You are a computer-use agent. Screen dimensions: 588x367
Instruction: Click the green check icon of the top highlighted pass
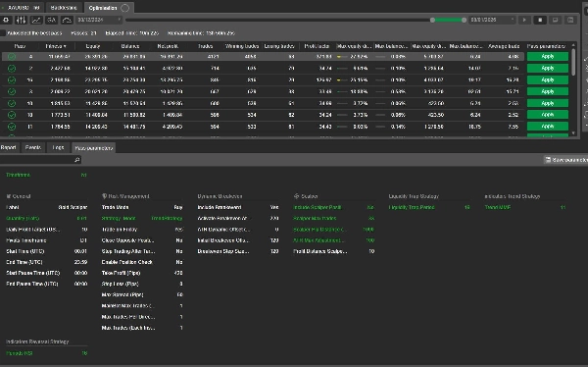pyautogui.click(x=12, y=56)
